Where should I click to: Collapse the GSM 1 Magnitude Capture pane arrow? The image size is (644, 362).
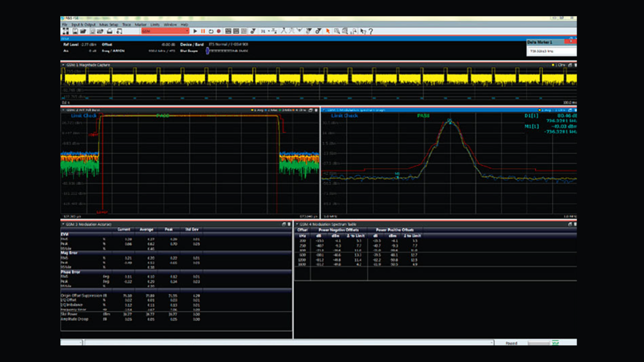tap(63, 65)
